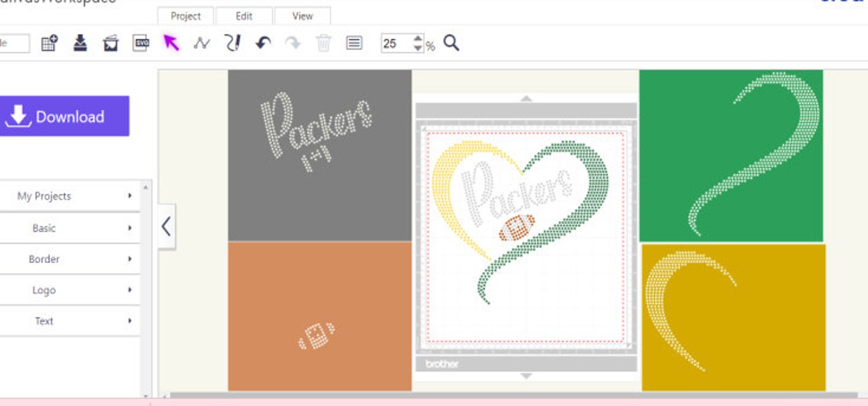Viewport: 868px width, 406px height.
Task: Click the text field left of the toolbar
Action: point(14,43)
